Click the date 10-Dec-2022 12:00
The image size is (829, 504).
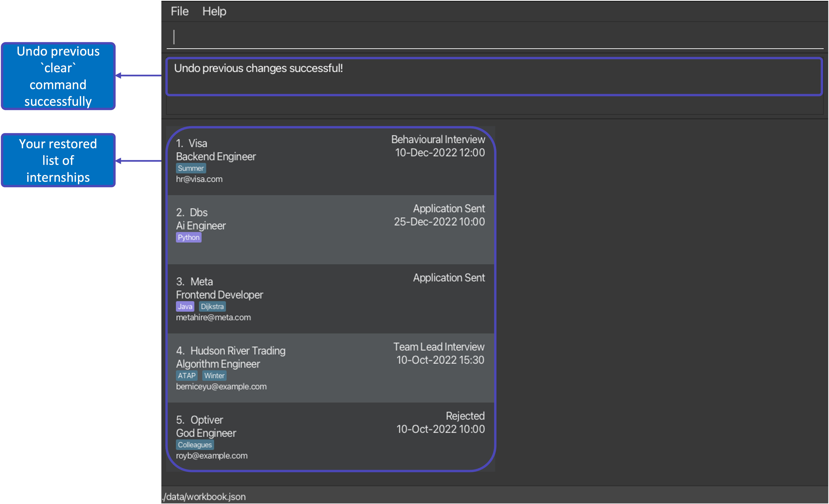pos(440,153)
